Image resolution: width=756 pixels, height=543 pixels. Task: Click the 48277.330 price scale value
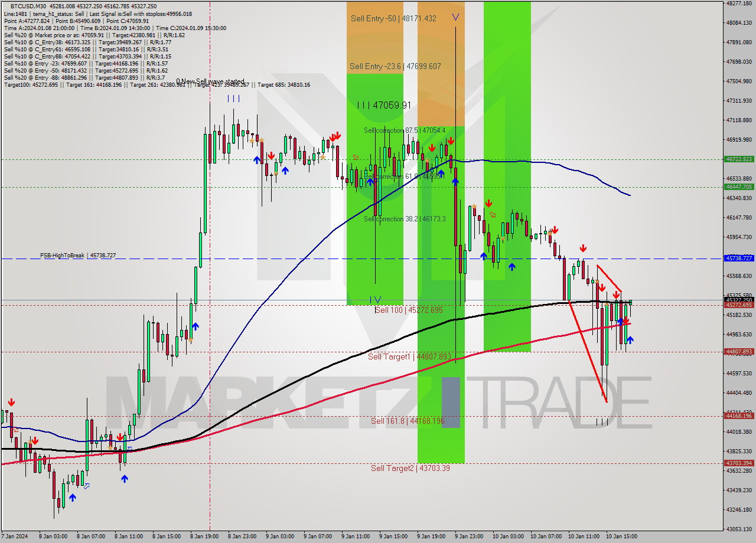pyautogui.click(x=739, y=4)
